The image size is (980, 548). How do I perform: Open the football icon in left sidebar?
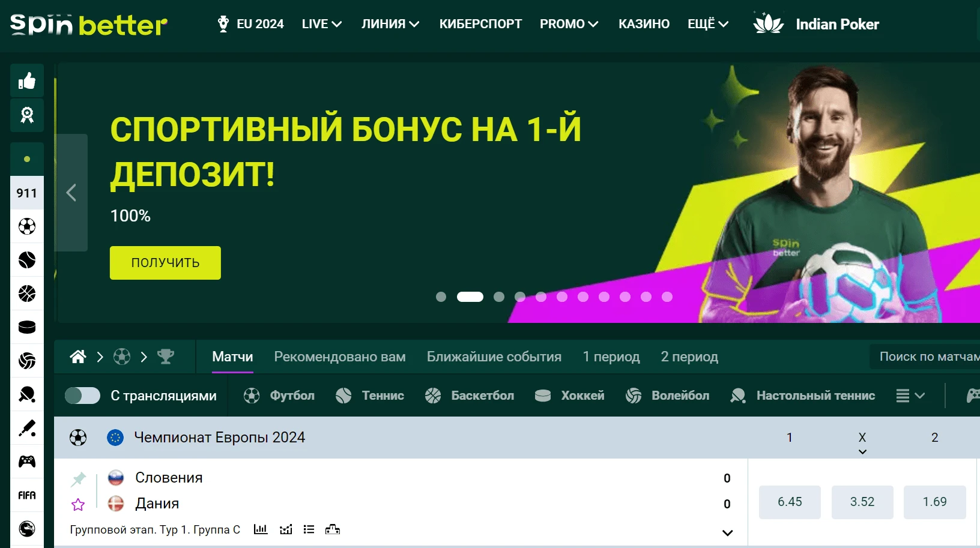(27, 226)
